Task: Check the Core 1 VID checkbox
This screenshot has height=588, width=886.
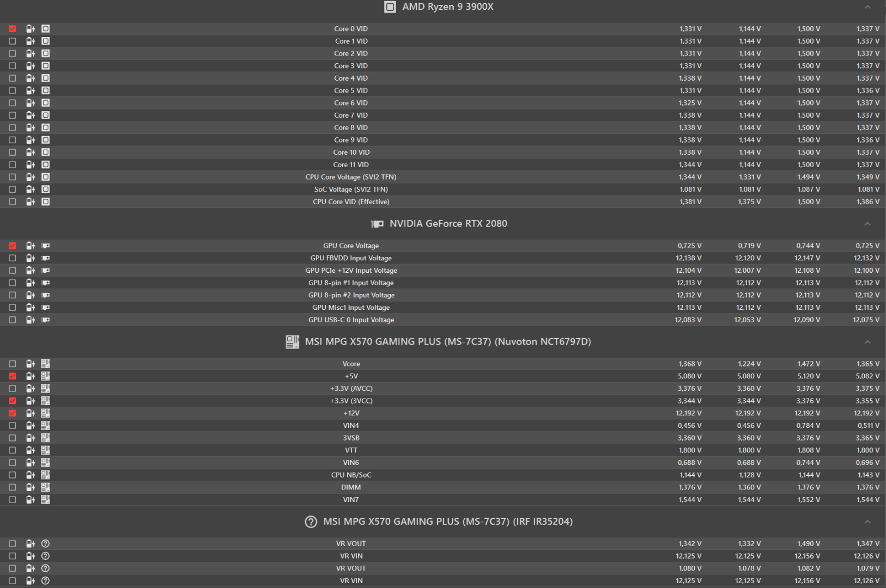Action: 13,41
